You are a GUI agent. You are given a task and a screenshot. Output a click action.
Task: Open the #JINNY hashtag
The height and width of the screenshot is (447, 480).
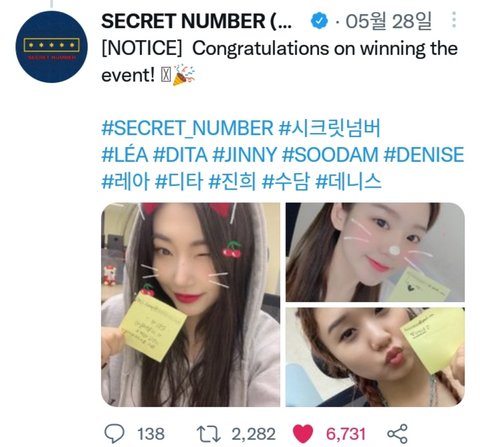[x=245, y=155]
